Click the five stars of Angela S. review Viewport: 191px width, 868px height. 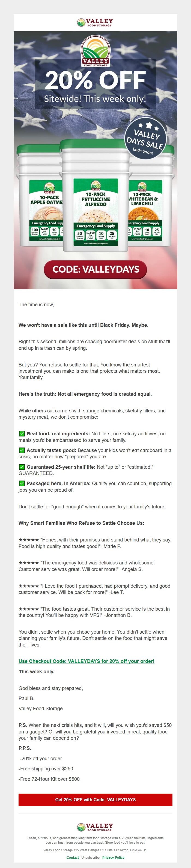(29, 563)
